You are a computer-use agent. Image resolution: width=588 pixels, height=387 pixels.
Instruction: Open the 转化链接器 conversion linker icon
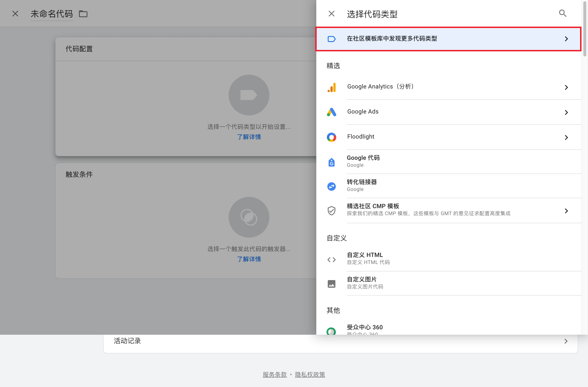pos(331,186)
